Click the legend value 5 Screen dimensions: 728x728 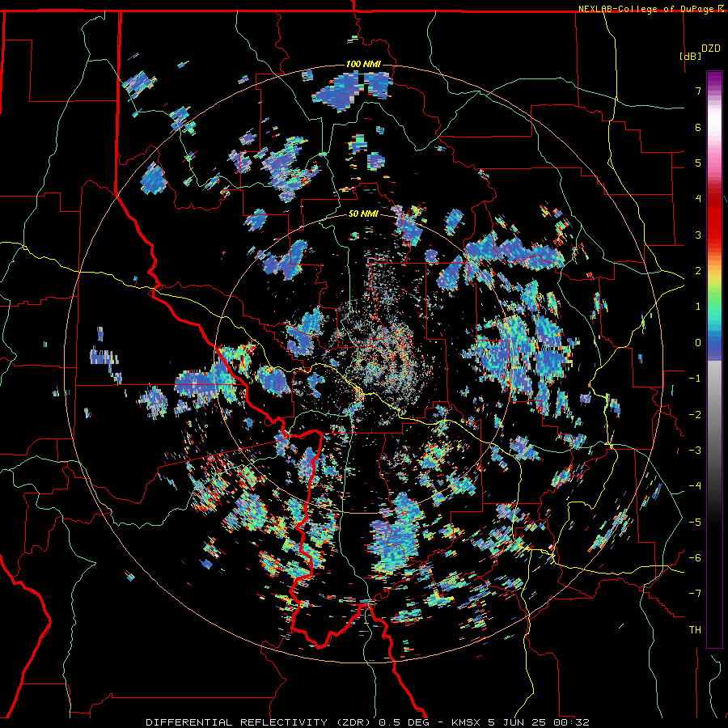[698, 163]
